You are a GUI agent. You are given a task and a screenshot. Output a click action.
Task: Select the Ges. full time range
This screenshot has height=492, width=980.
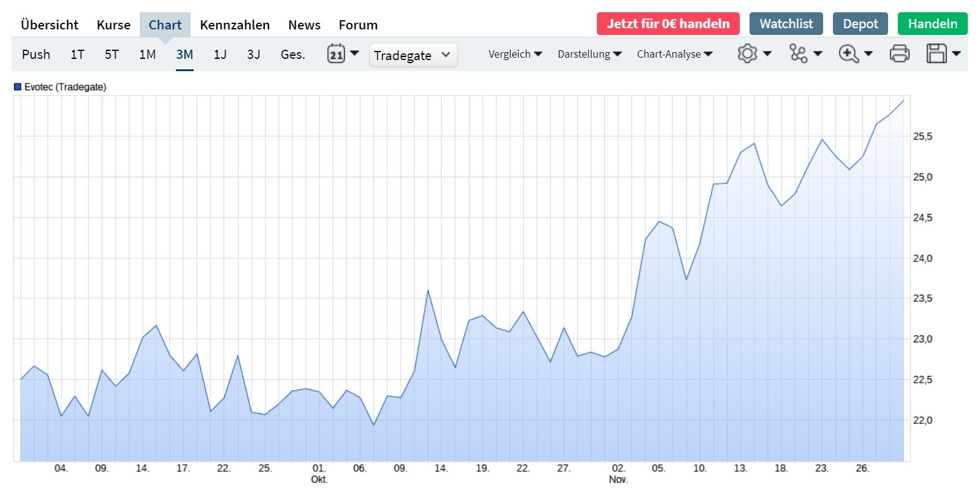click(293, 55)
